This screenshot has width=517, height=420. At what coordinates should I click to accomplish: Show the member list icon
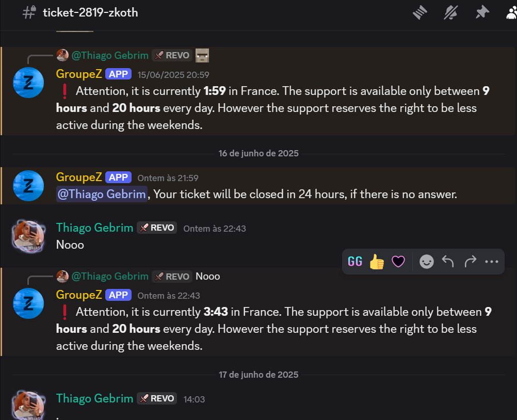512,13
